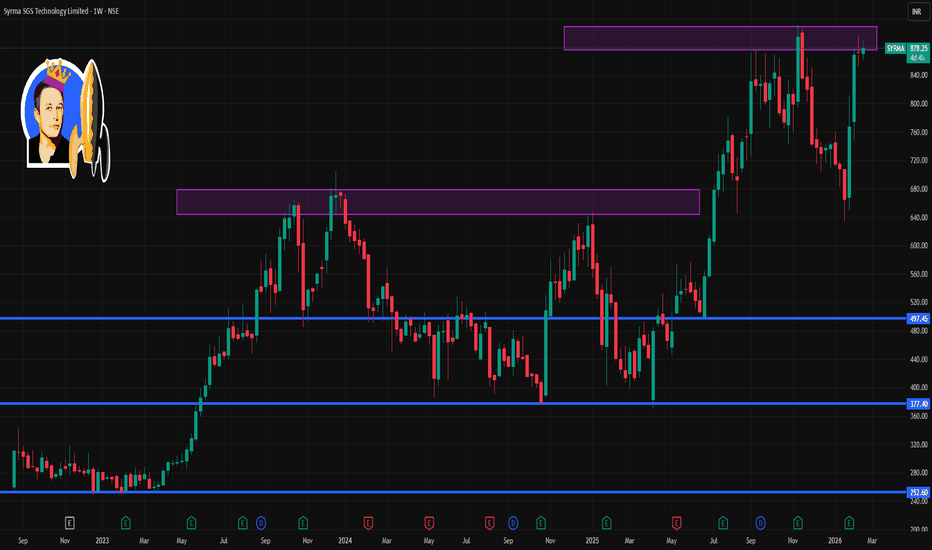
Task: Click the 680.00 price scale label
Action: pyautogui.click(x=918, y=189)
